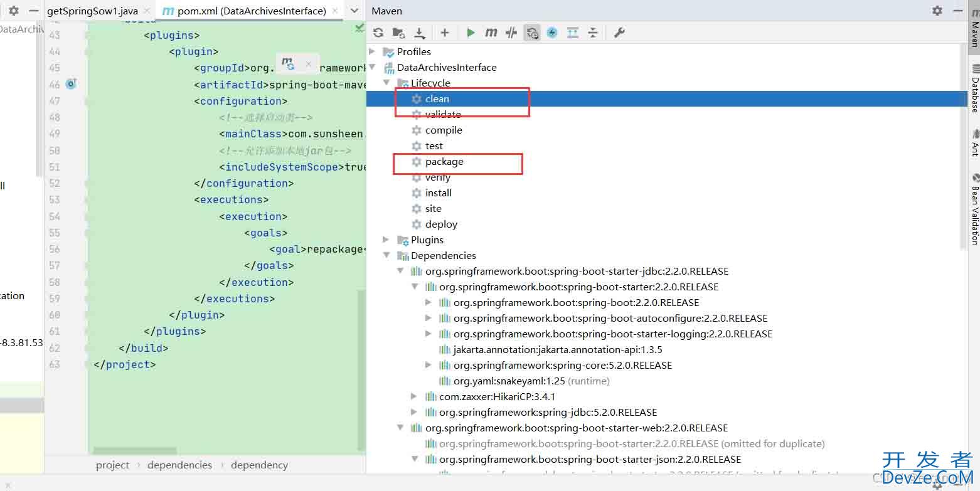Collapse the DataArchivesInterface project node
Viewport: 980px width, 491px height.
pos(373,67)
